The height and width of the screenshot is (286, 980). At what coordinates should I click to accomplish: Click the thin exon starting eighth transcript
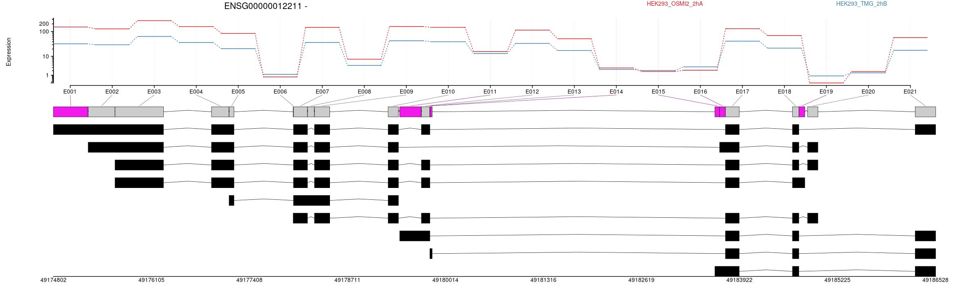(x=431, y=254)
